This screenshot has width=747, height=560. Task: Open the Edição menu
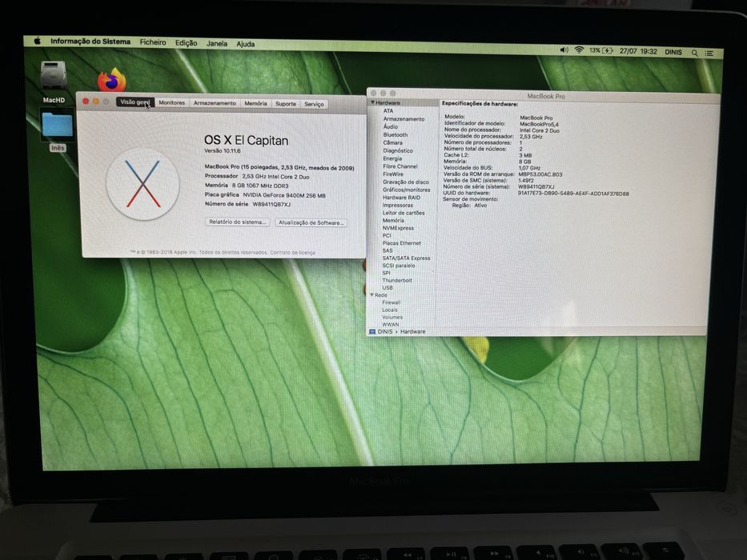coord(187,43)
